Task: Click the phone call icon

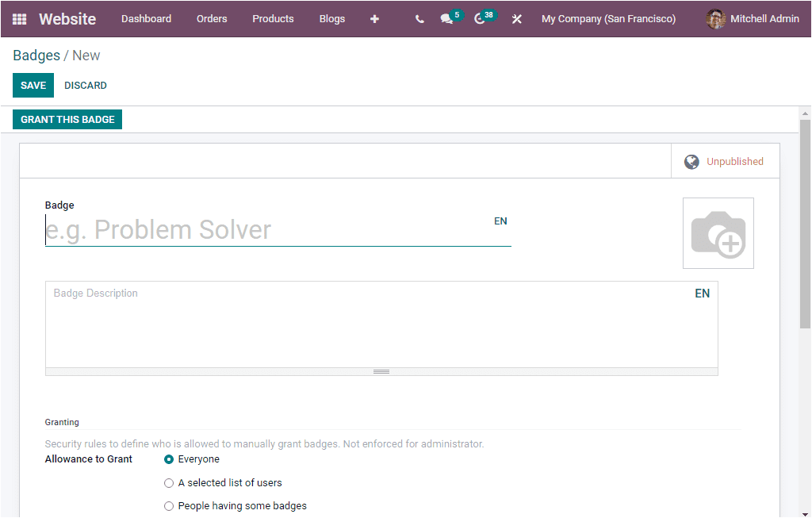Action: pos(419,18)
